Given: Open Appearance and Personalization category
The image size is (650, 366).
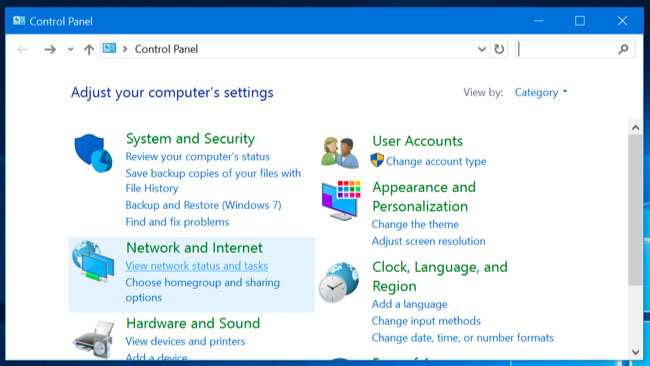Looking at the screenshot, I should tap(424, 196).
